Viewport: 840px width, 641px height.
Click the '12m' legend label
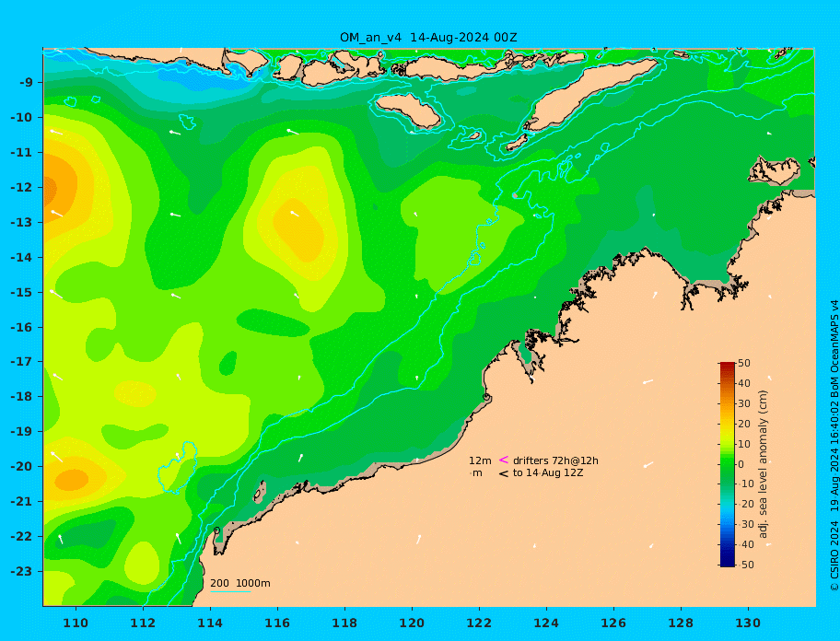coord(480,460)
